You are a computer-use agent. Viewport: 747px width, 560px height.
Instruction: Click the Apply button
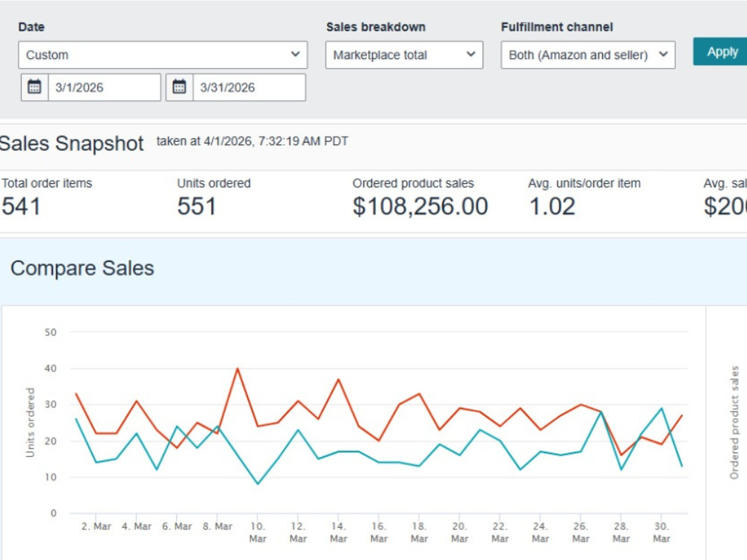point(720,52)
